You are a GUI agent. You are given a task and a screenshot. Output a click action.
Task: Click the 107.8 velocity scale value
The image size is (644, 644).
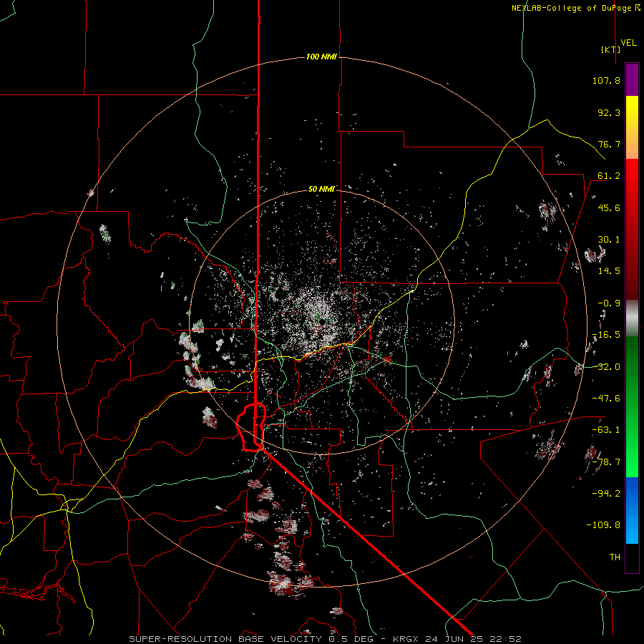606,80
